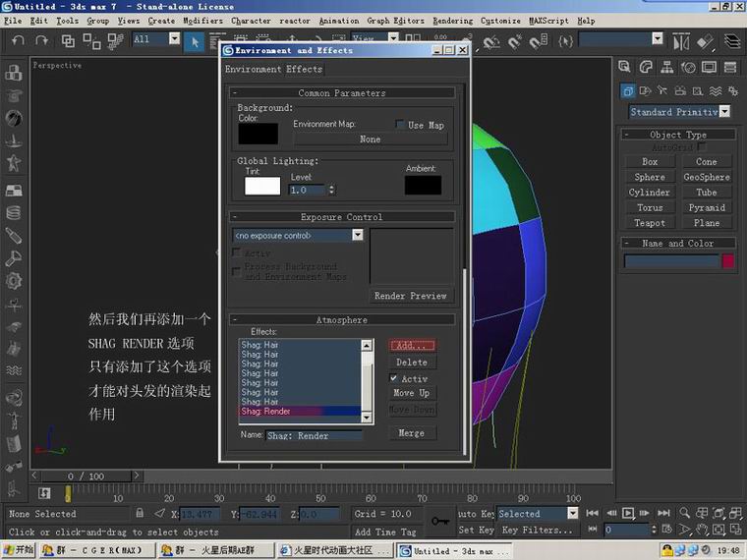Image resolution: width=747 pixels, height=560 pixels.
Task: Open the Utilities command panel tab
Action: [x=730, y=67]
